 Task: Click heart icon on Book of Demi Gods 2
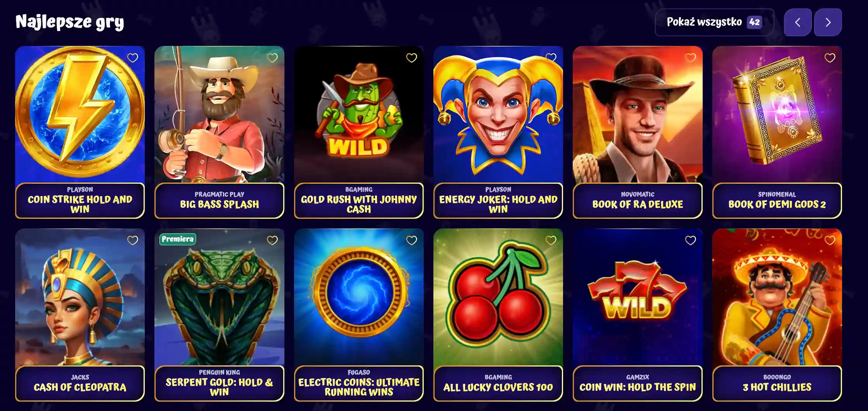coord(830,58)
